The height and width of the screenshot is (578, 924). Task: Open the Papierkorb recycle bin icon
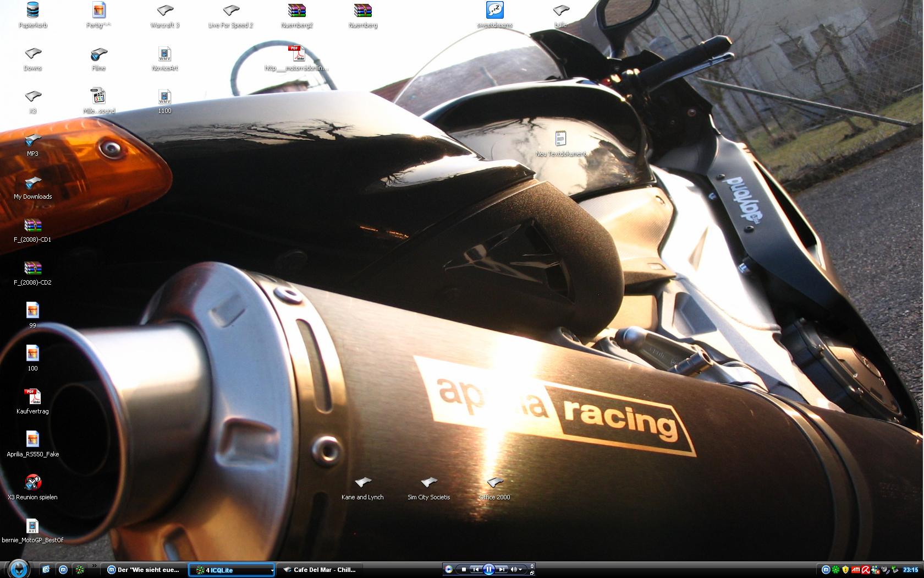point(32,15)
